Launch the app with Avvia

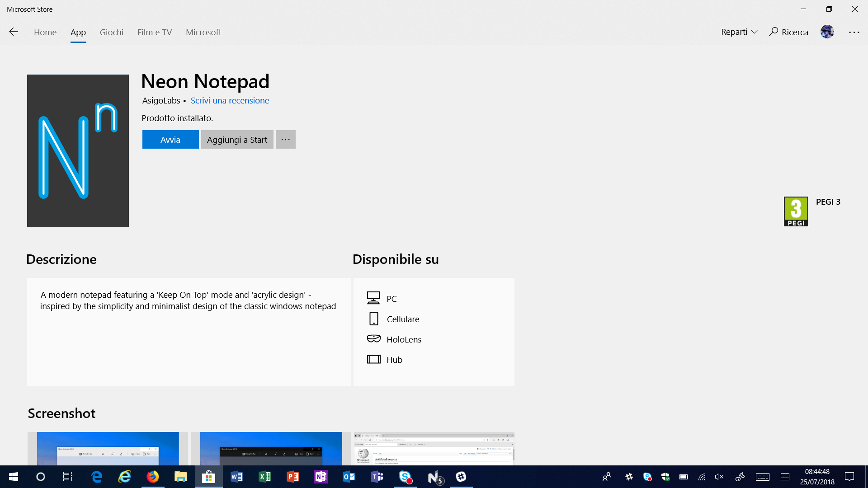pyautogui.click(x=170, y=140)
